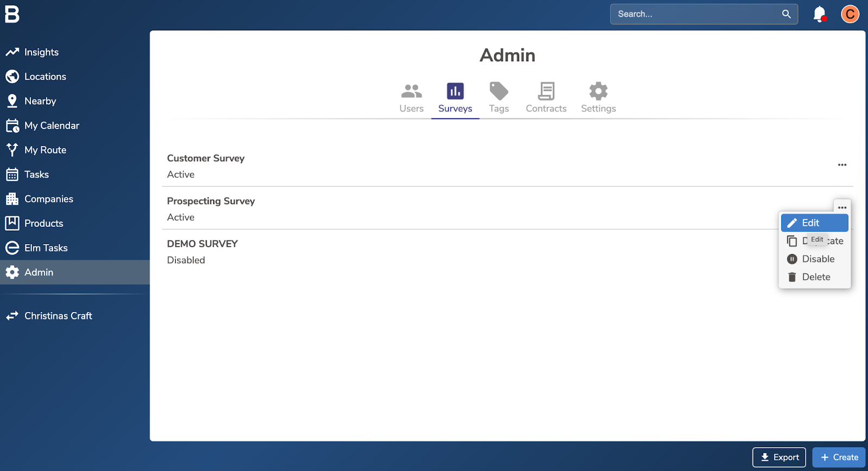Switch to the Tags tab

[499, 98]
